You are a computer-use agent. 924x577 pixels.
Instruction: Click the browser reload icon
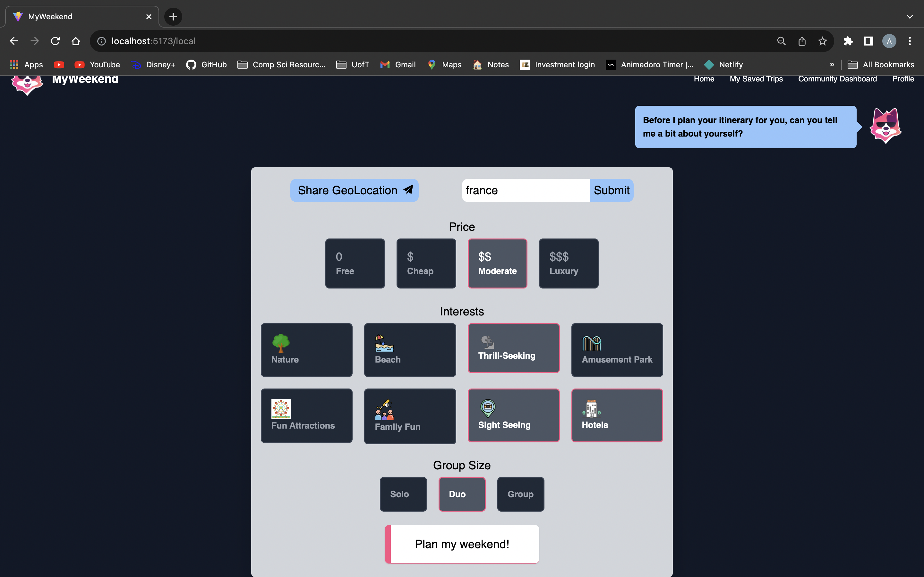(56, 41)
